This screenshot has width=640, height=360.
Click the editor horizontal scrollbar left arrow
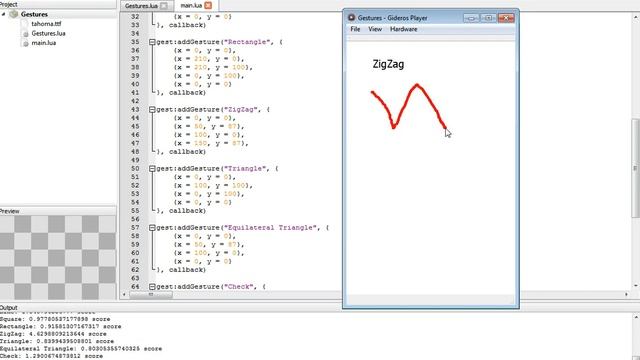point(124,294)
